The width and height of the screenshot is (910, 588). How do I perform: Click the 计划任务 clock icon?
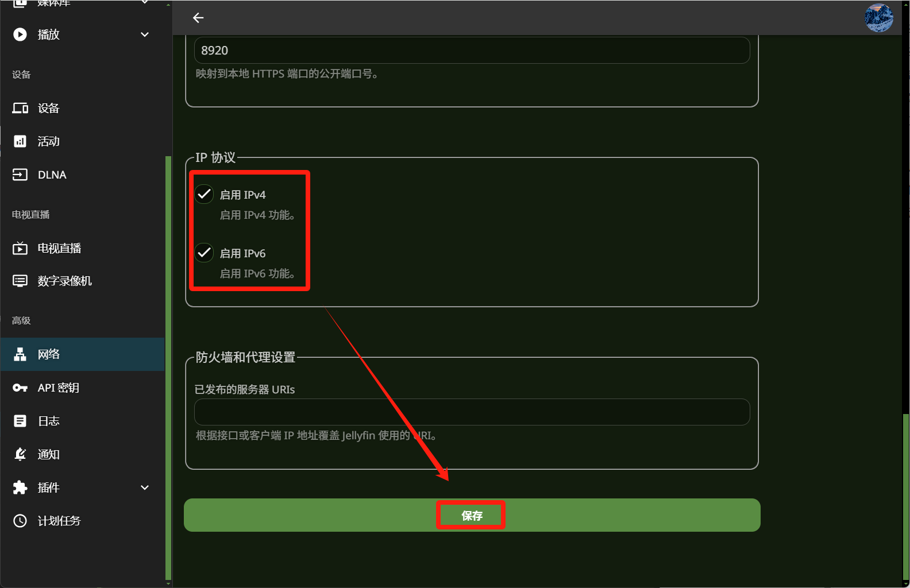tap(20, 521)
